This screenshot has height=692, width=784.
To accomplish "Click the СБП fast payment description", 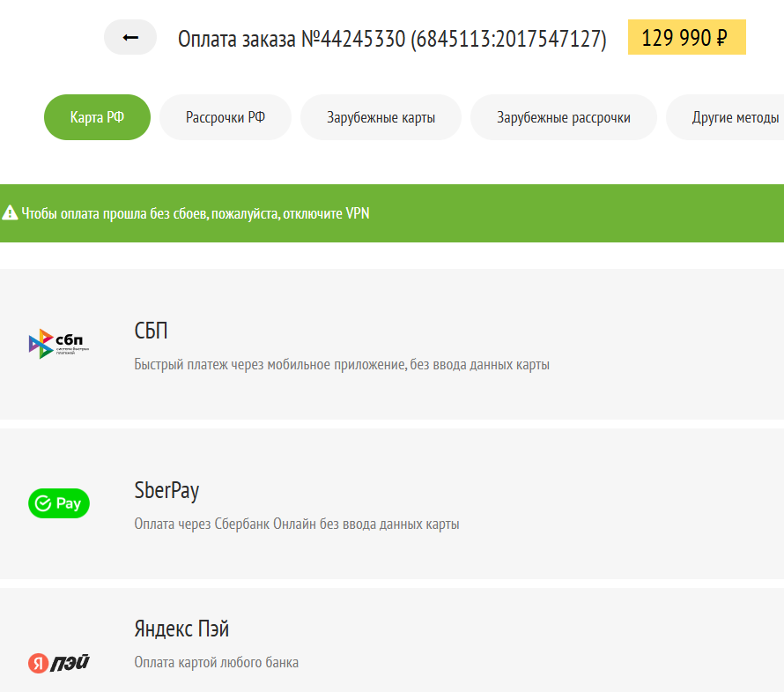I will (342, 364).
